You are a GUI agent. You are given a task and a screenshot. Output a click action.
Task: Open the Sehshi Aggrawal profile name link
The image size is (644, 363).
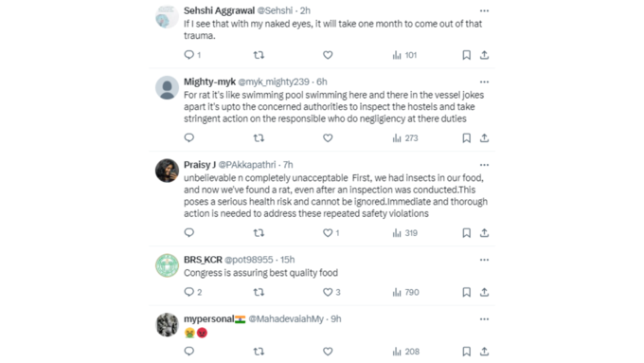click(x=219, y=10)
